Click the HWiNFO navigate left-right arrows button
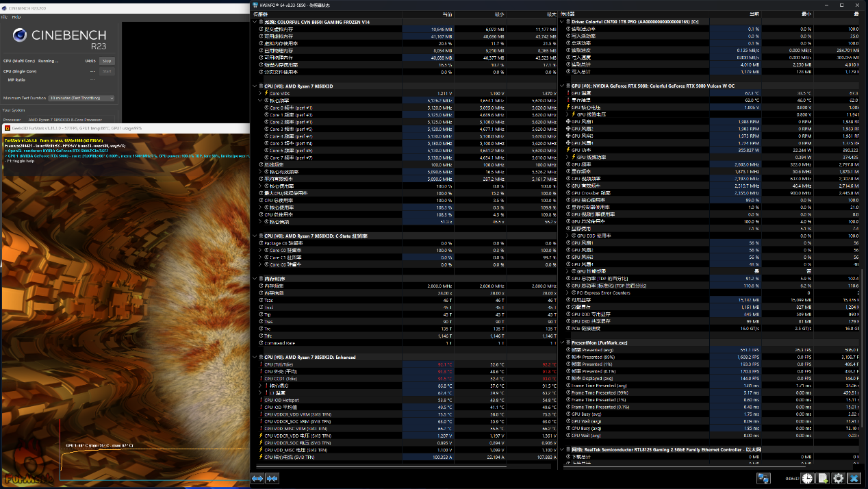The width and height of the screenshot is (868, 489). [x=257, y=478]
